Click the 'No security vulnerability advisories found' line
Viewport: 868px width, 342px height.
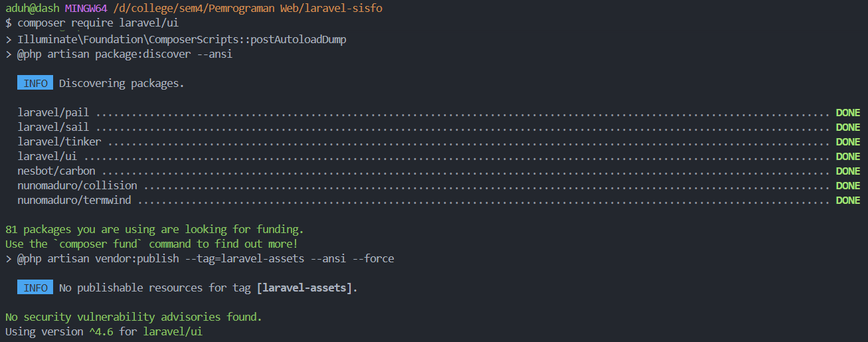133,317
